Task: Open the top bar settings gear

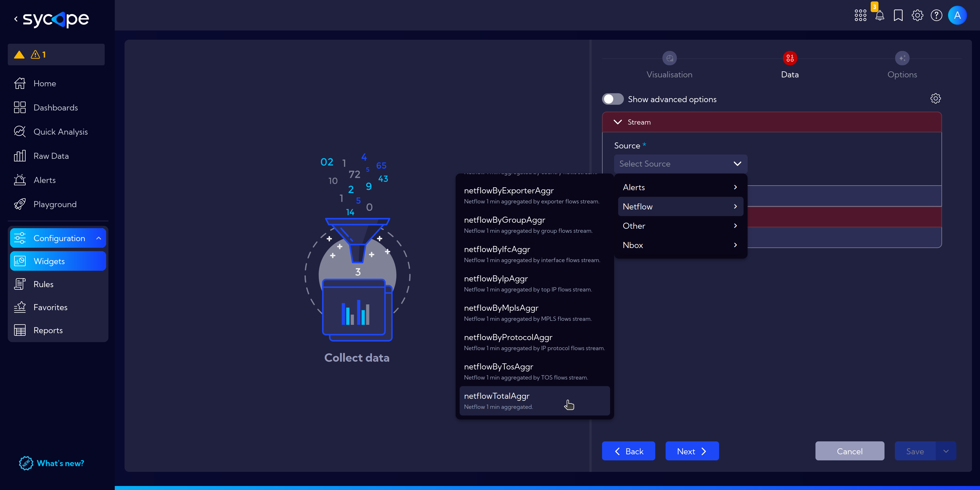Action: [x=917, y=16]
